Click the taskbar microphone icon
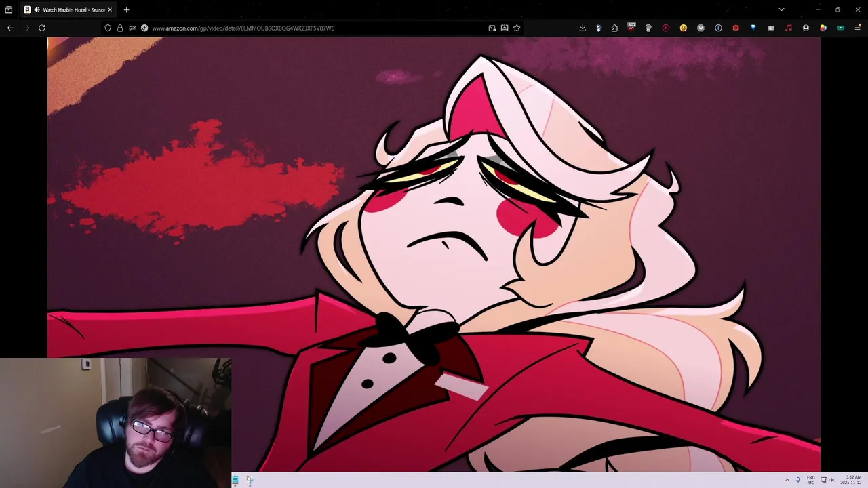 (797, 480)
